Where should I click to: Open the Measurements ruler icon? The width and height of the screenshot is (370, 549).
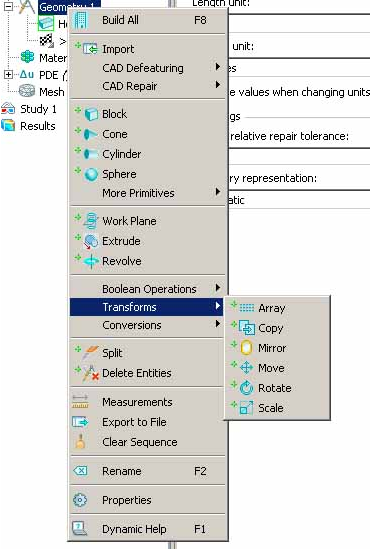pos(80,402)
